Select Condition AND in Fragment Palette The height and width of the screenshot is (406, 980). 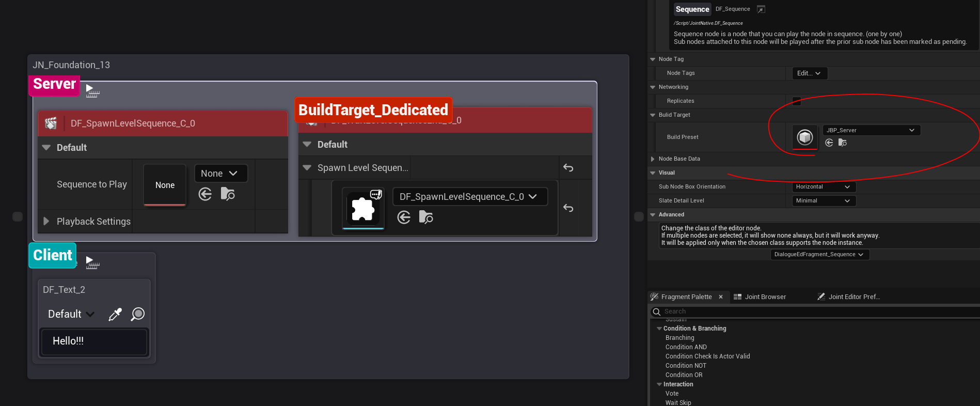pyautogui.click(x=686, y=347)
